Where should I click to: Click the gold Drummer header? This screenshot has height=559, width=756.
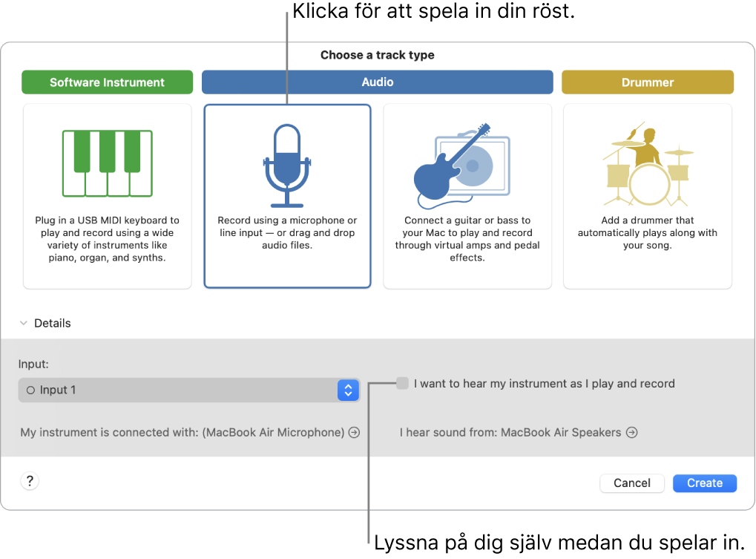pyautogui.click(x=648, y=82)
